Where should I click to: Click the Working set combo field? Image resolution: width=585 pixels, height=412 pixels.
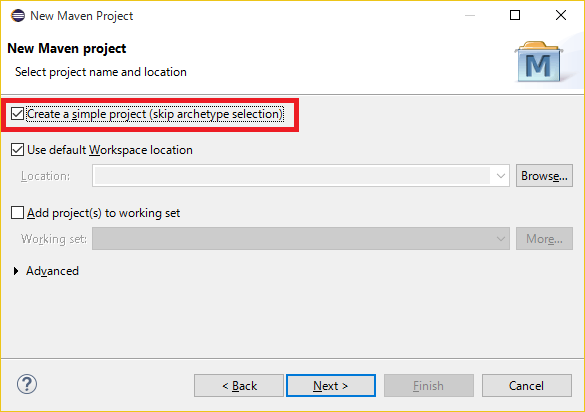301,238
